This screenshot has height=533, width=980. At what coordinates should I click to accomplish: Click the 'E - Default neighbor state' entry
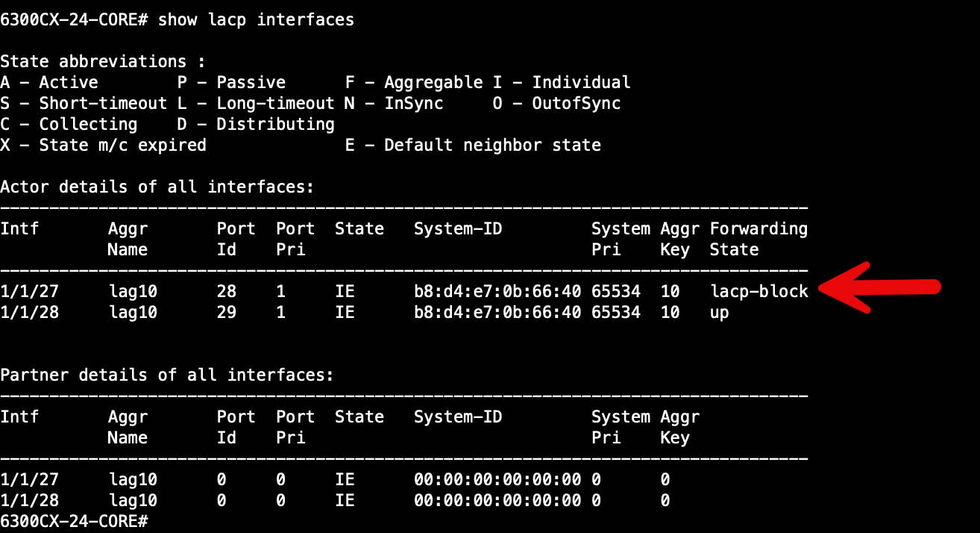473,145
